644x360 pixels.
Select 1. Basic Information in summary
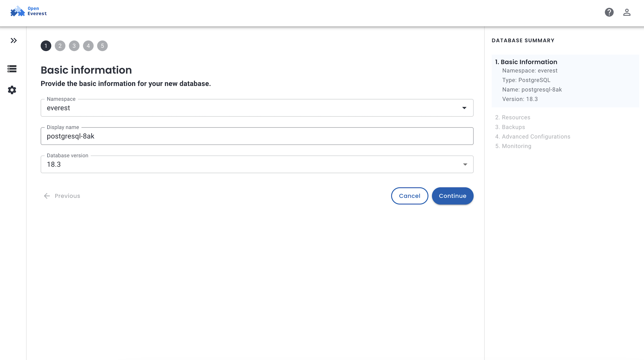[526, 62]
